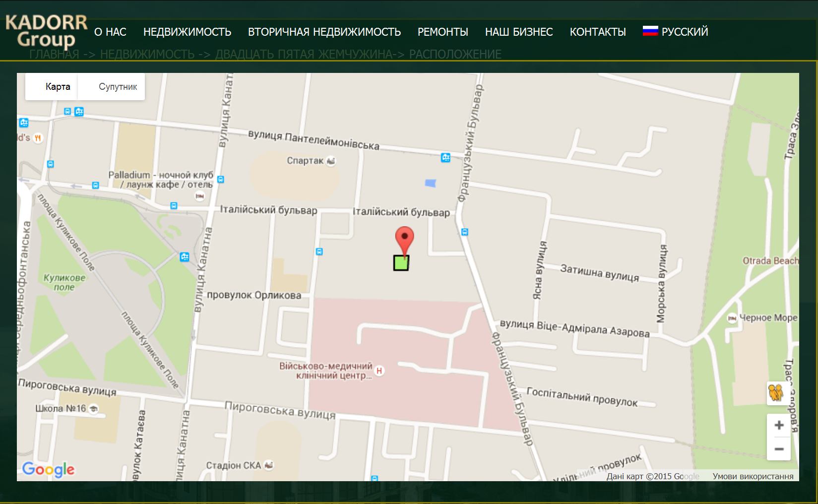Image resolution: width=818 pixels, height=504 pixels.
Task: Click the KADORR Group logo
Action: pos(46,31)
